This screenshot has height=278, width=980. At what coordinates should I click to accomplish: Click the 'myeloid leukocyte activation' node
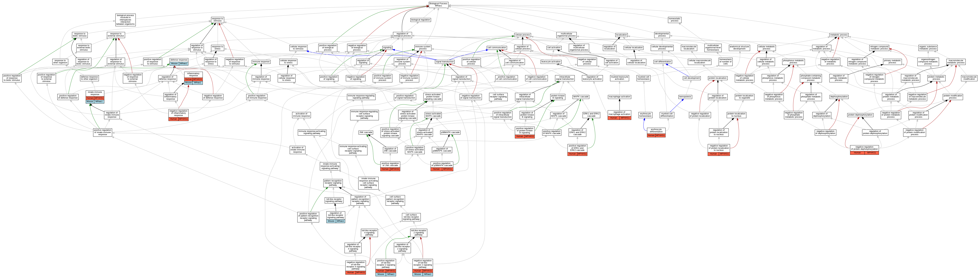click(x=619, y=78)
